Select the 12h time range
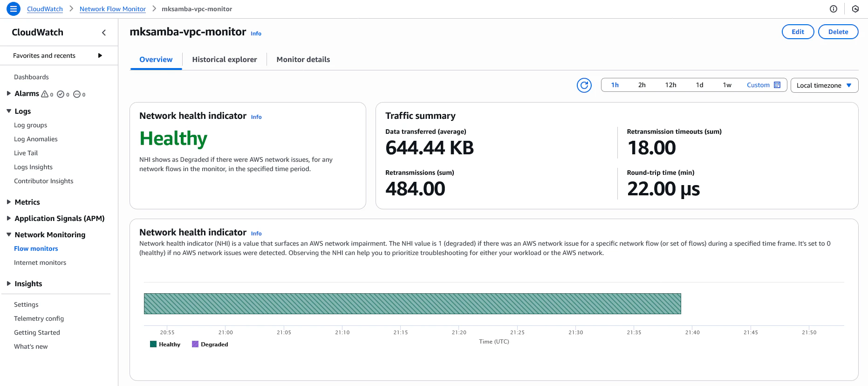 coord(671,85)
